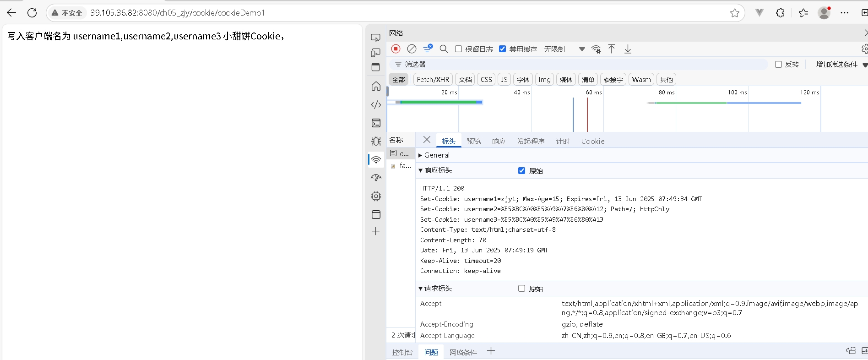Image resolution: width=868 pixels, height=360 pixels.
Task: Open the 响应 tab
Action: pyautogui.click(x=499, y=142)
